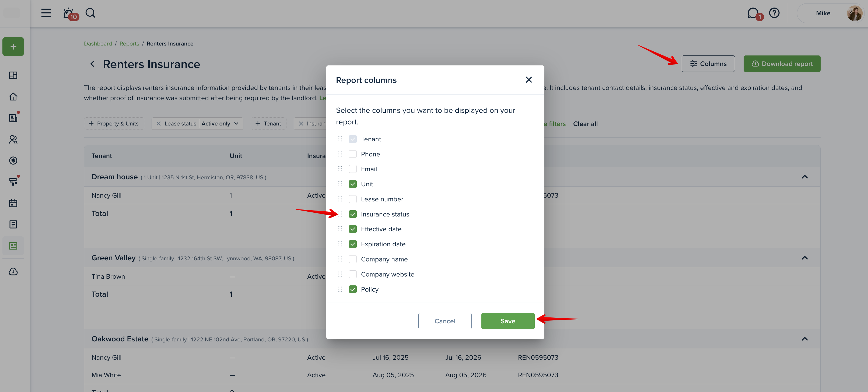Image resolution: width=868 pixels, height=392 pixels.
Task: Open Dashboard breadcrumb link
Action: [98, 43]
